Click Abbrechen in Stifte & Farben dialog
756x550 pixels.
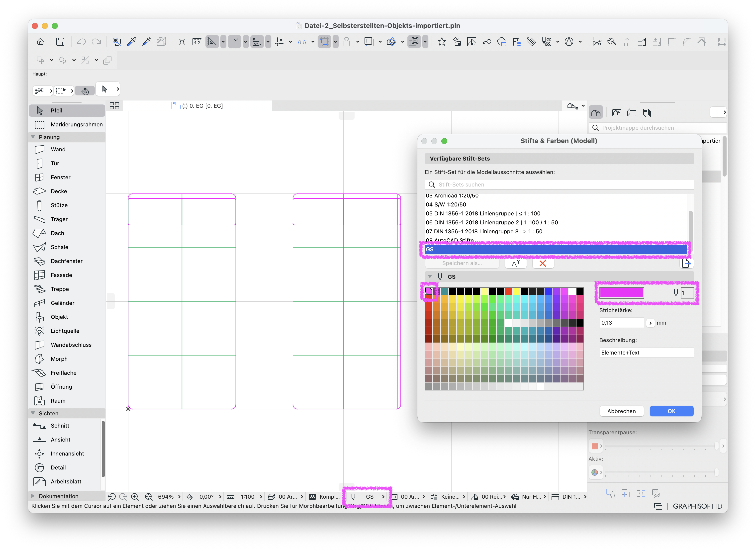621,411
